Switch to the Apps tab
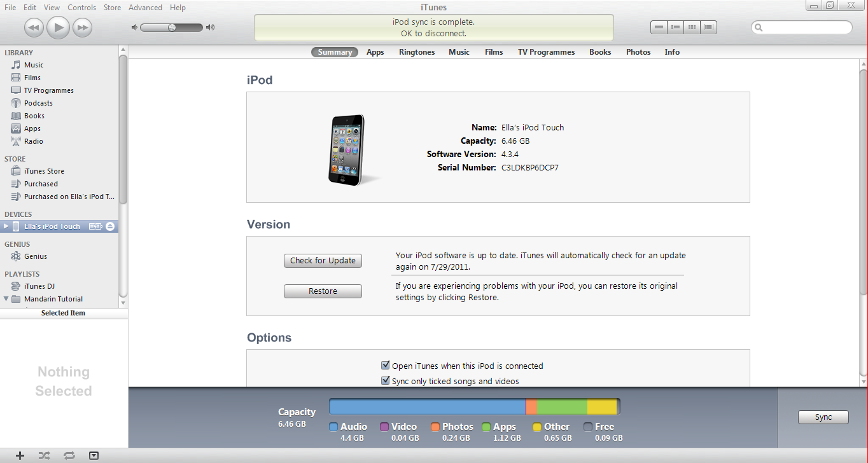Screen dimensions: 868x463 pos(375,52)
